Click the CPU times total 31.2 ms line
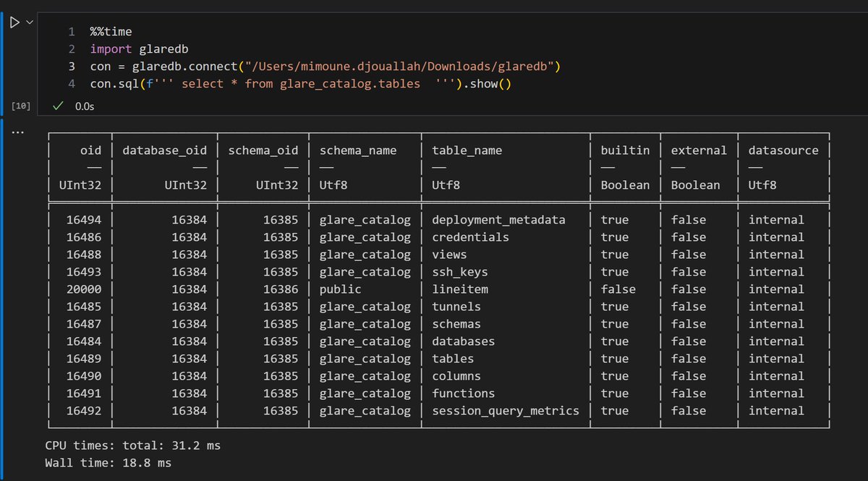The width and height of the screenshot is (868, 481). click(x=132, y=446)
